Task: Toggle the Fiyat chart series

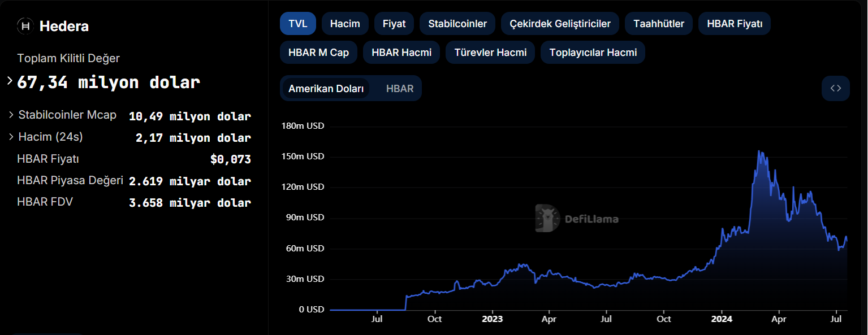Action: pos(394,24)
